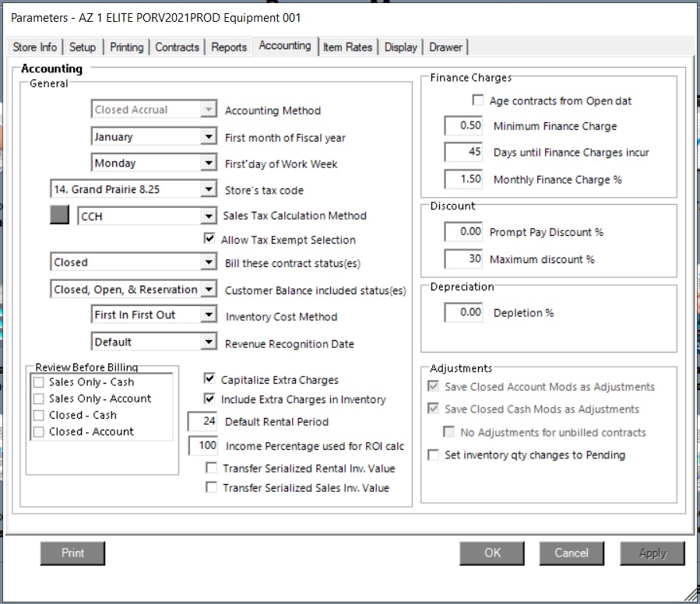Open the First month of Fiscal year dropdown
The width and height of the screenshot is (700, 604).
(208, 137)
